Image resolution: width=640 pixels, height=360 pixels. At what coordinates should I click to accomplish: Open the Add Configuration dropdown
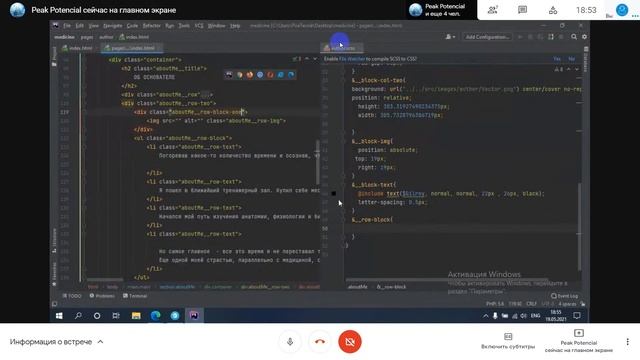(x=487, y=37)
